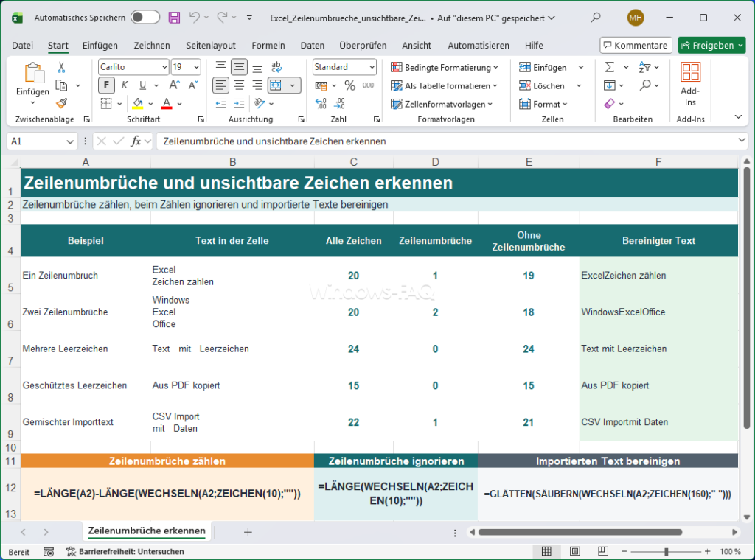Click the insert function fx icon
Image resolution: width=755 pixels, height=560 pixels.
coord(136,141)
